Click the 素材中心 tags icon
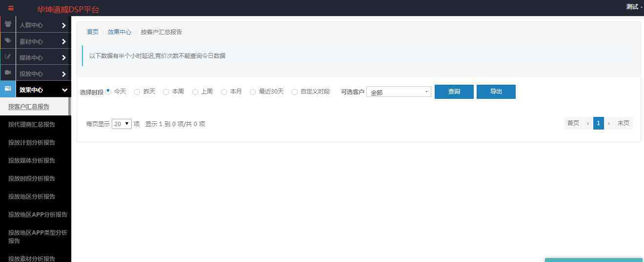 8,41
